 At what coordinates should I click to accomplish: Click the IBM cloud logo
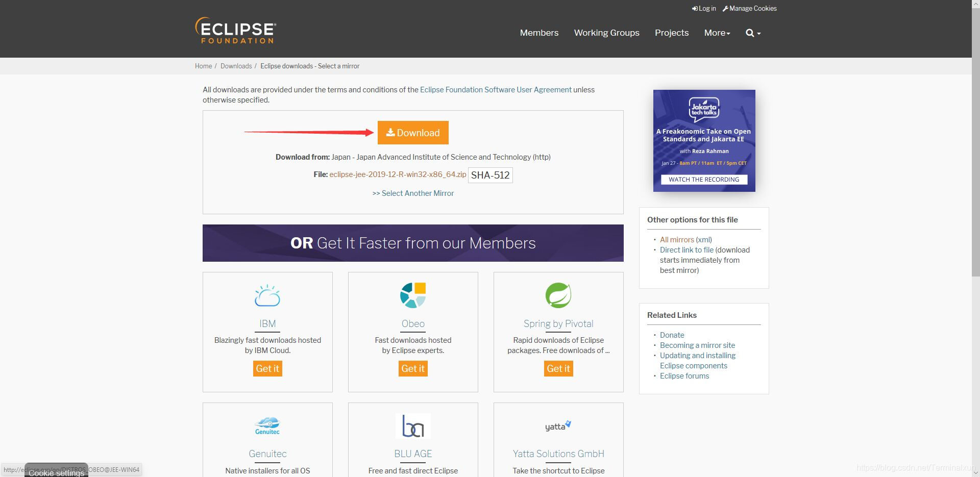267,295
